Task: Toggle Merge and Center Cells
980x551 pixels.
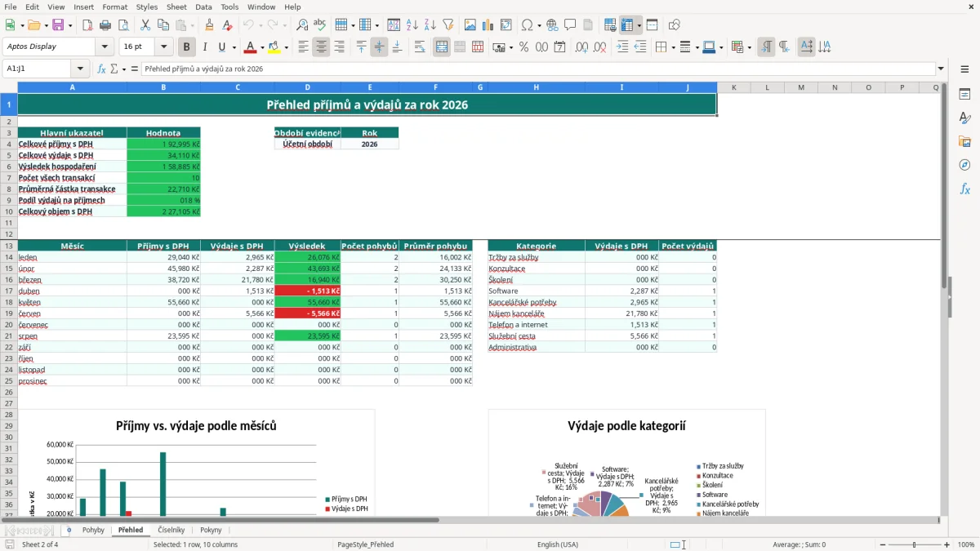Action: pyautogui.click(x=442, y=47)
